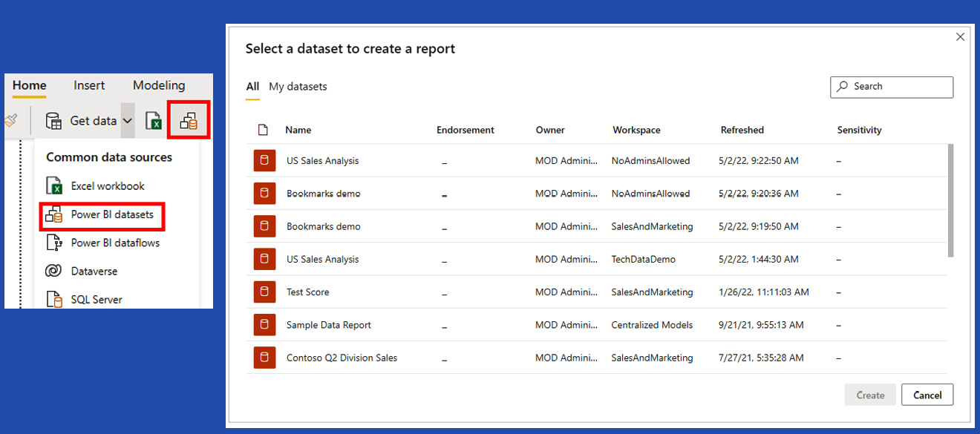980x434 pixels.
Task: Click the Power BI datasets toolbar icon
Action: tap(189, 120)
